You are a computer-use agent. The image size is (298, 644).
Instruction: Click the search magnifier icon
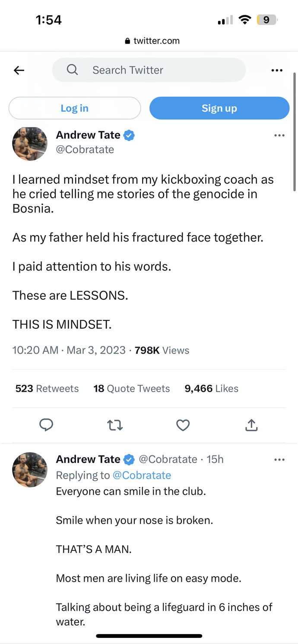[72, 69]
